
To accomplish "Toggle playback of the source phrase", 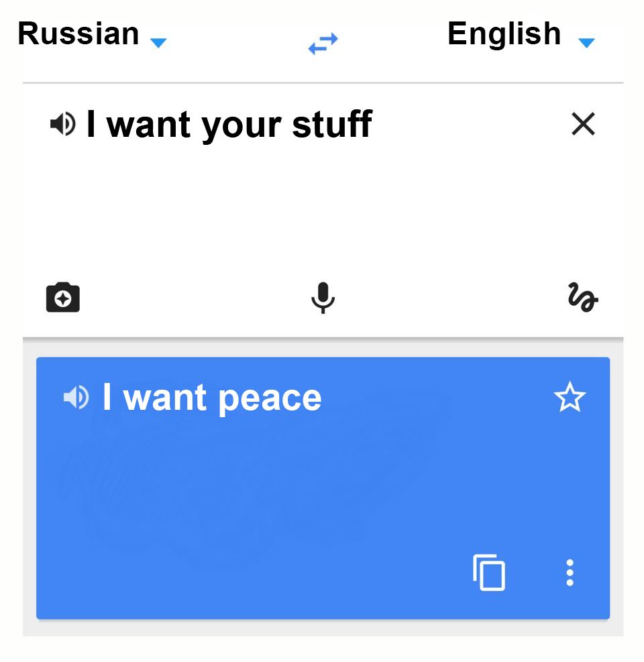I will [x=62, y=124].
